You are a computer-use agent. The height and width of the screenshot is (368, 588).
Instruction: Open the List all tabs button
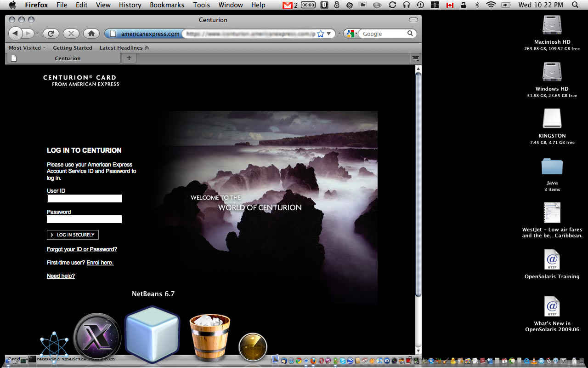[x=415, y=58]
